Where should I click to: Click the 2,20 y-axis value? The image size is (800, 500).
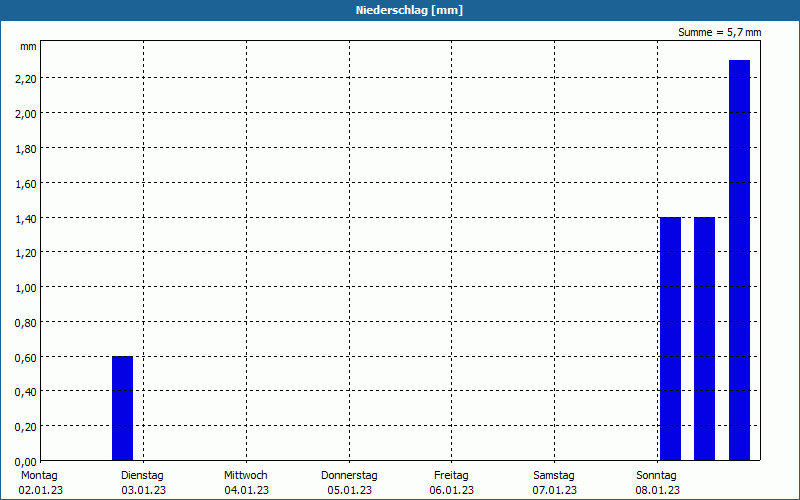[x=26, y=79]
